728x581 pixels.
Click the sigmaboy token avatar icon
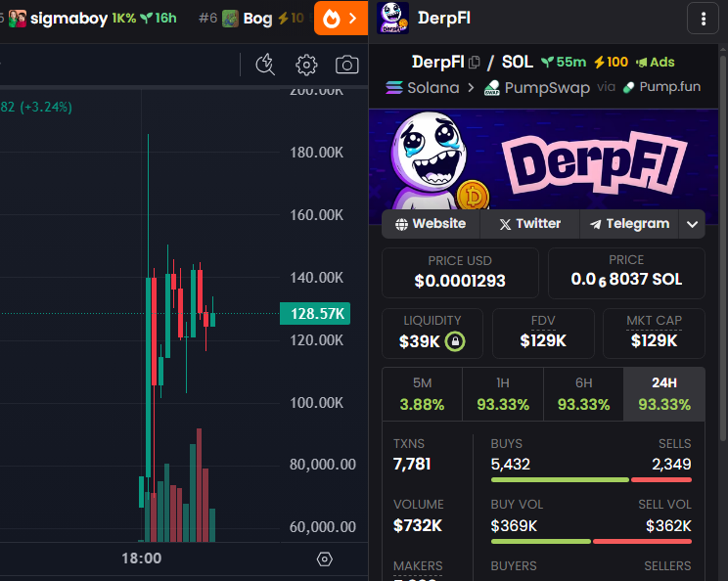18,19
